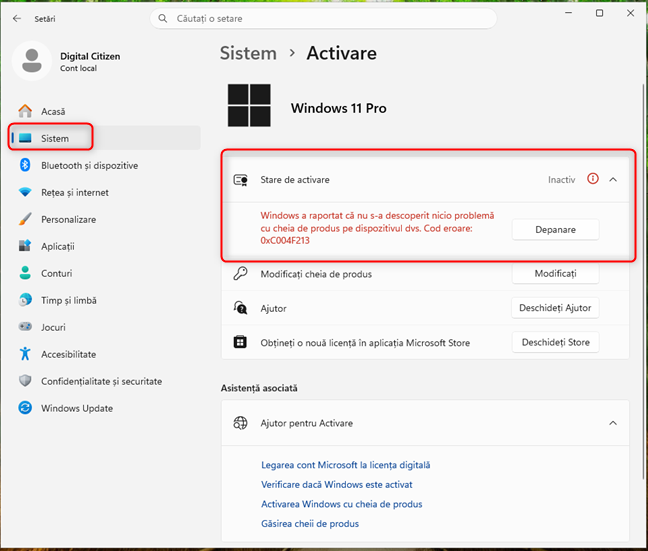
Task: Click the Asistență asociată heading
Action: [x=259, y=388]
